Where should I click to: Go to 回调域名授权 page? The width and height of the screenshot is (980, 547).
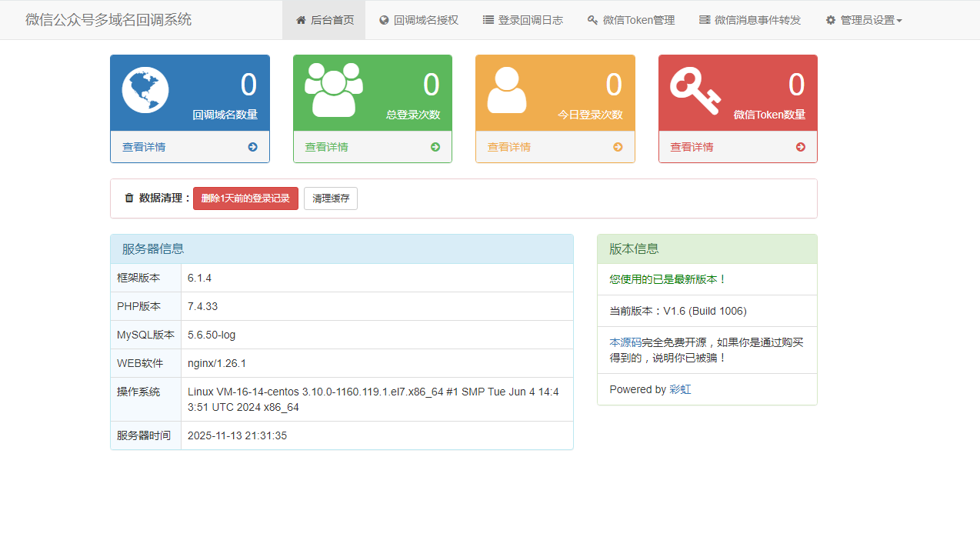click(x=418, y=20)
